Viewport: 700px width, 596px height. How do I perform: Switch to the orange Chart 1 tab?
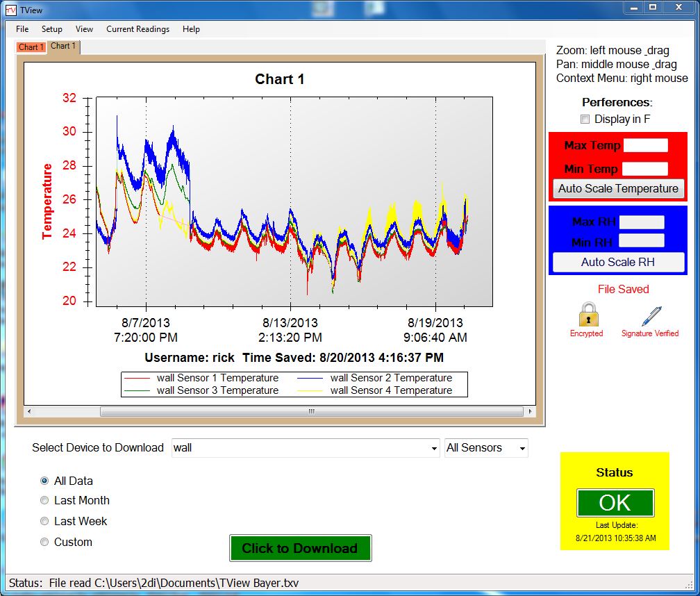tap(31, 47)
